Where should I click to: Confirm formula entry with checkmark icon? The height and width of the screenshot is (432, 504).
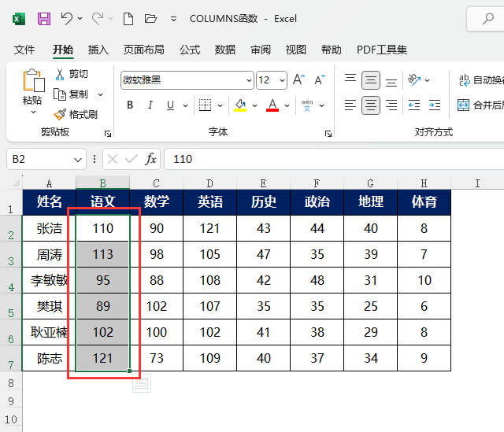point(132,159)
